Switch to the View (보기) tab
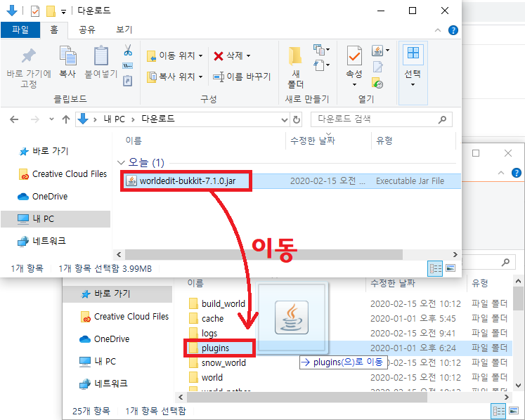Image resolution: width=525 pixels, height=420 pixels. (124, 29)
